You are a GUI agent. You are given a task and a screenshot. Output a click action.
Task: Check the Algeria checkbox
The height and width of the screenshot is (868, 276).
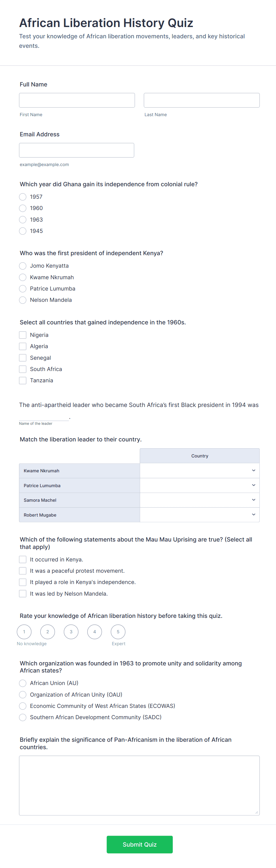pos(23,346)
